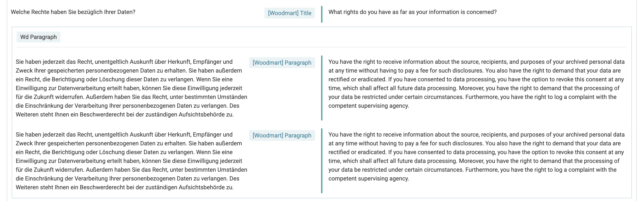Click the German title source text
Screen dimensions: 644x201
(73, 12)
